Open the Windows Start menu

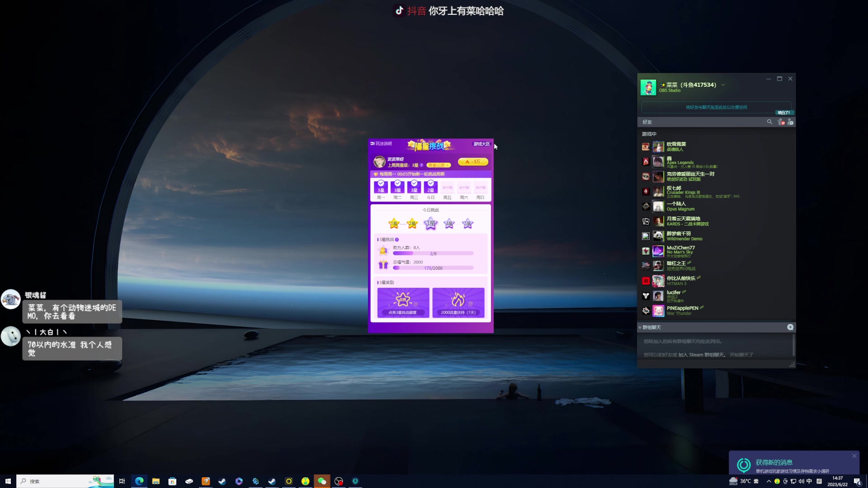click(8, 481)
